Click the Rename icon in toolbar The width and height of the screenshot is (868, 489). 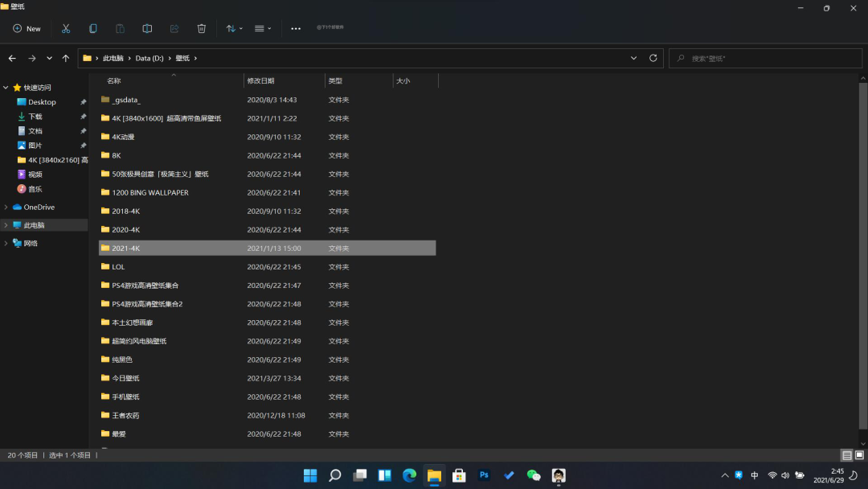click(147, 28)
